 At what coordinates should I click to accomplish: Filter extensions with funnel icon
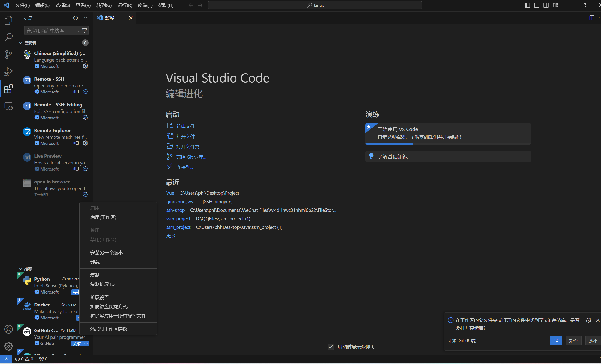point(85,30)
